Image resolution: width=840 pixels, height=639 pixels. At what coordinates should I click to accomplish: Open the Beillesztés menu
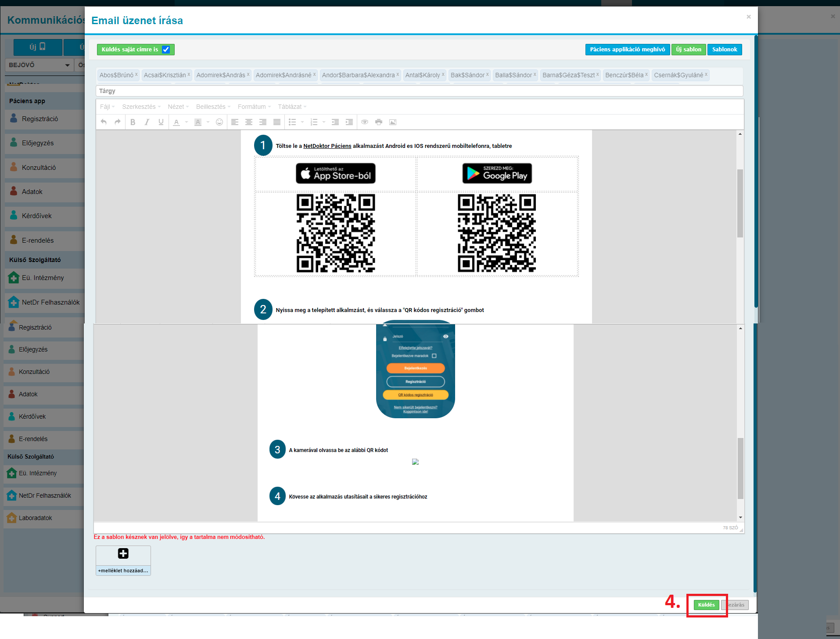tap(213, 107)
